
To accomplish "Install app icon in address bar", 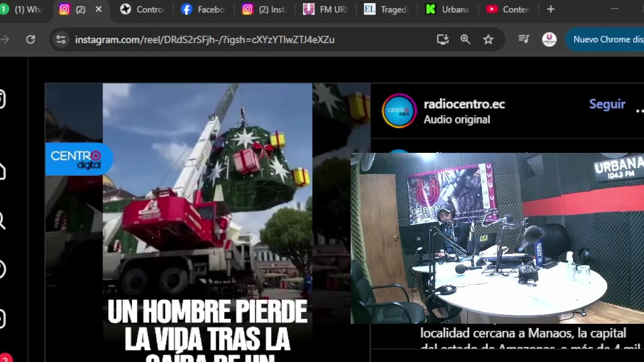I will coord(443,39).
